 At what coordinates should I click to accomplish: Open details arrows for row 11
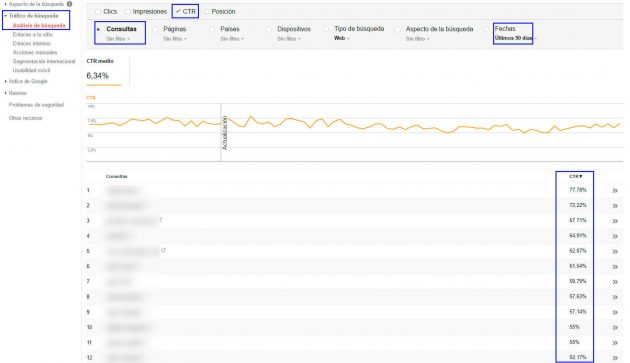[x=615, y=343]
